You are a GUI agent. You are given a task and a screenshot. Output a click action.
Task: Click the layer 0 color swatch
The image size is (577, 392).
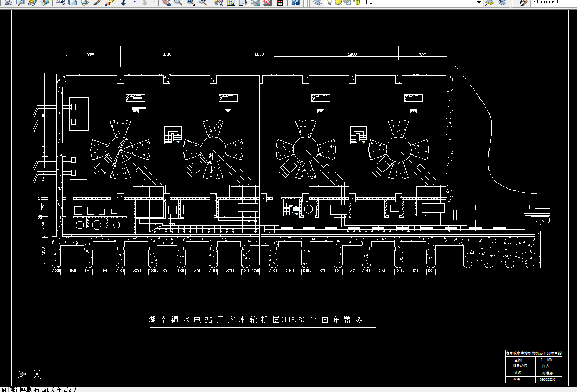point(365,3)
